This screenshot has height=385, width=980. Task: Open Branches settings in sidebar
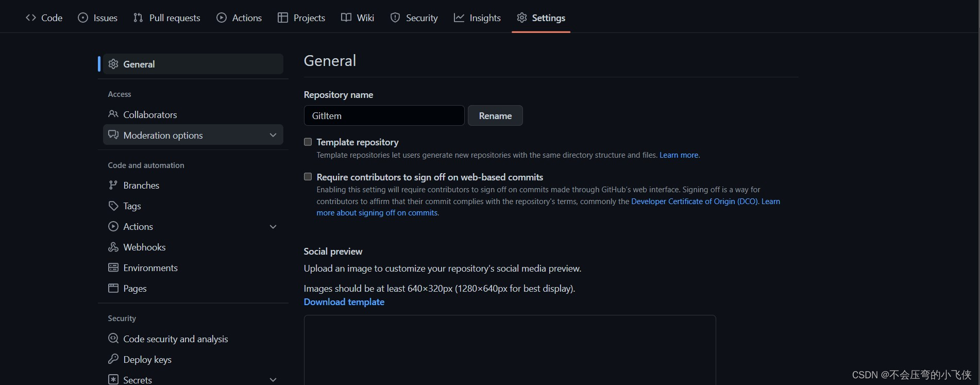pyautogui.click(x=193, y=185)
